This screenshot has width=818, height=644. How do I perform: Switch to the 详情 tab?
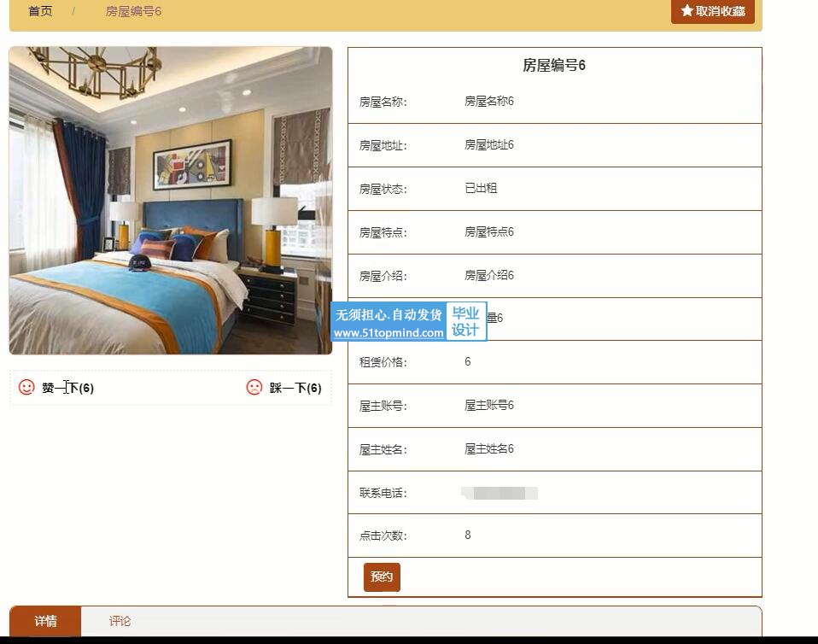tap(45, 621)
